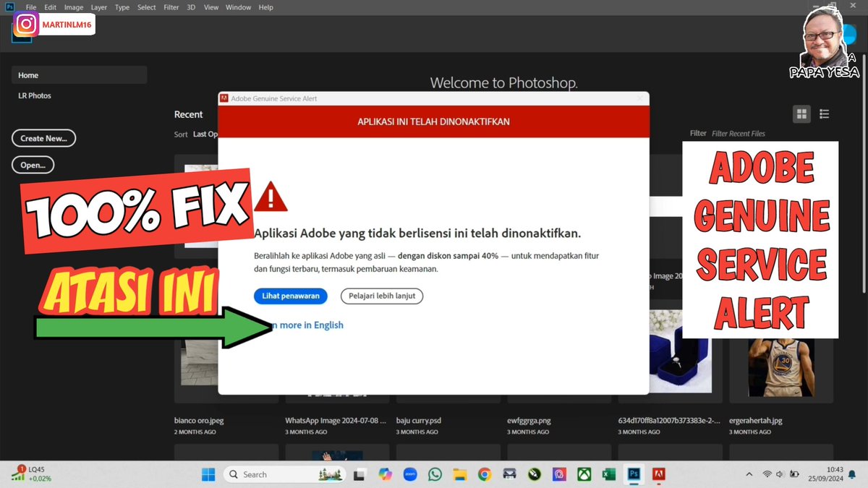Image resolution: width=868 pixels, height=488 pixels.
Task: Open the Edit menu
Action: pos(51,7)
